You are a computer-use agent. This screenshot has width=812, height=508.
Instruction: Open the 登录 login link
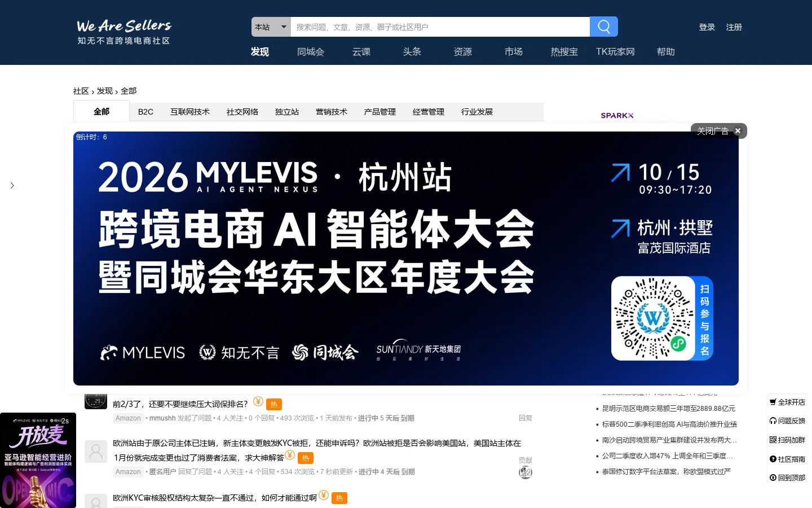[707, 27]
